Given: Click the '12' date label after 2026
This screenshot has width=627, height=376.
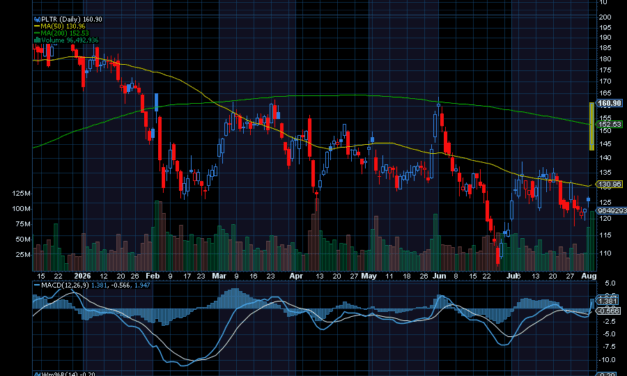Looking at the screenshot, I should pyautogui.click(x=104, y=276).
